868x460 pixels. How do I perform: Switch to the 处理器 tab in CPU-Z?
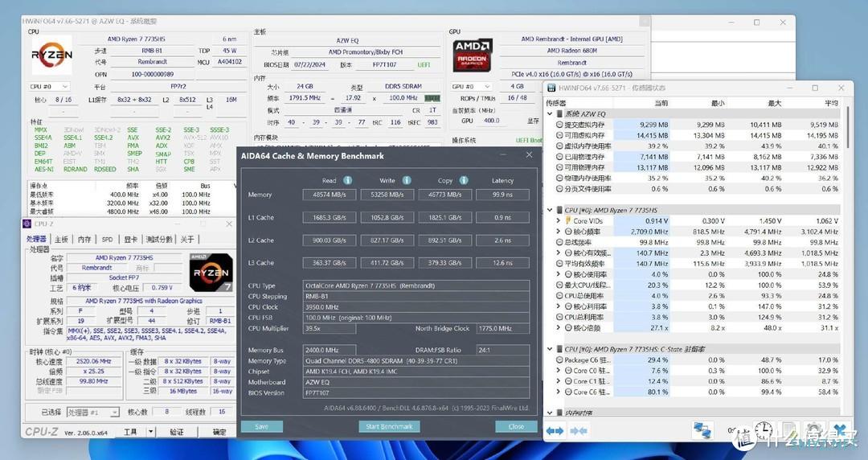(x=36, y=239)
